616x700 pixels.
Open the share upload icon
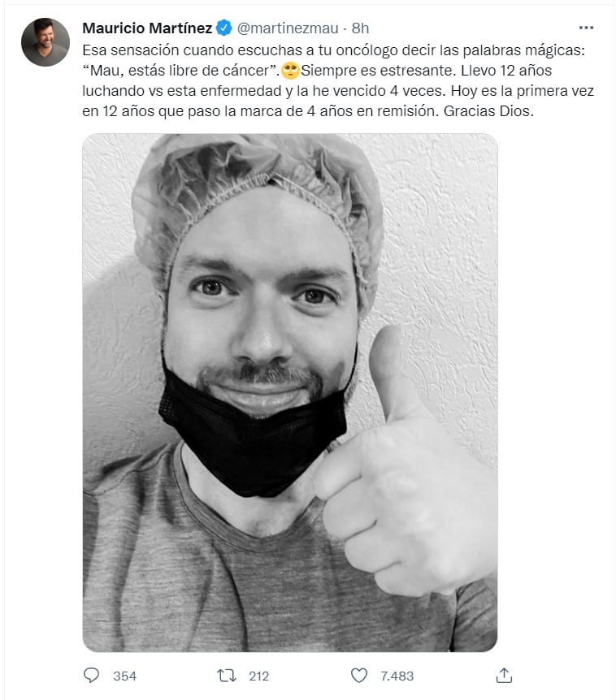504,675
